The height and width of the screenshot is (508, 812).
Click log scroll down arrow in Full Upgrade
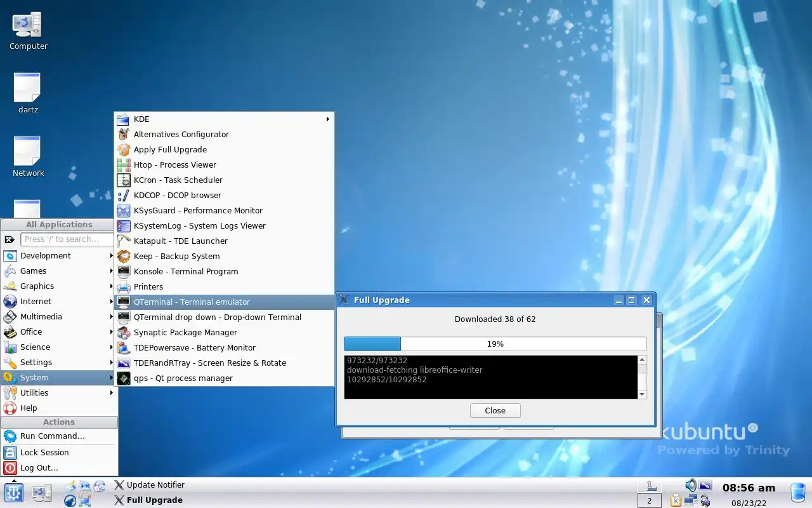click(642, 394)
